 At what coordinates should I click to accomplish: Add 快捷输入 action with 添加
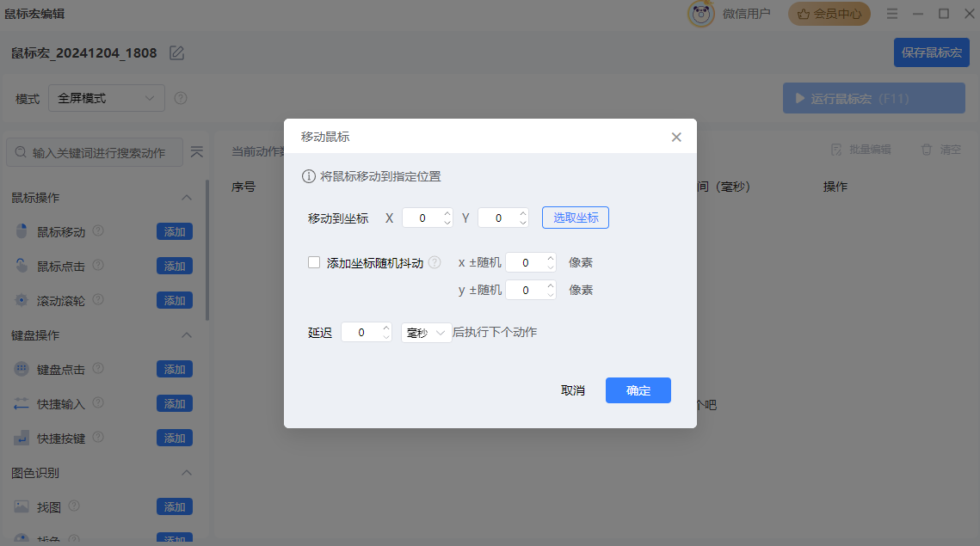(175, 403)
